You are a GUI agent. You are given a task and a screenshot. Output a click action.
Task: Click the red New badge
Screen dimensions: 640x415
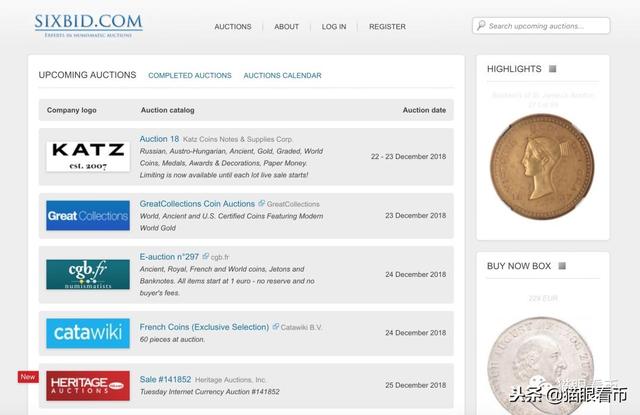pyautogui.click(x=28, y=377)
